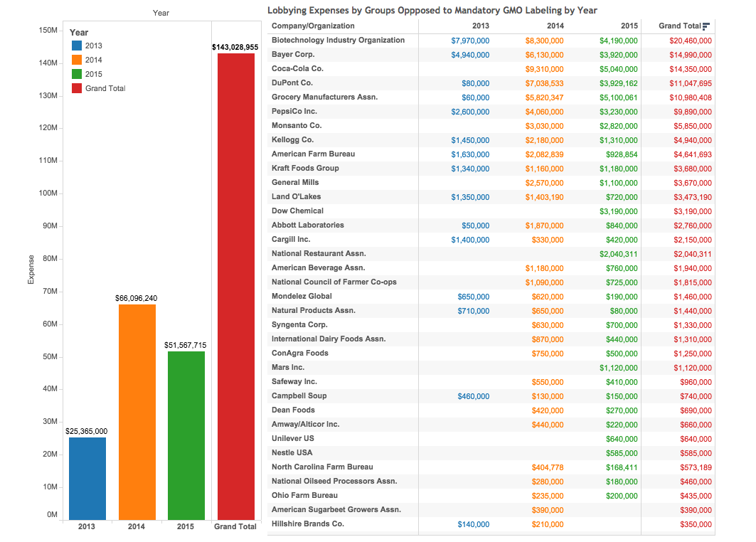The image size is (756, 542).
Task: Click the $5,100,061 cell for Grocery Manufacturers Assn.
Action: point(619,98)
